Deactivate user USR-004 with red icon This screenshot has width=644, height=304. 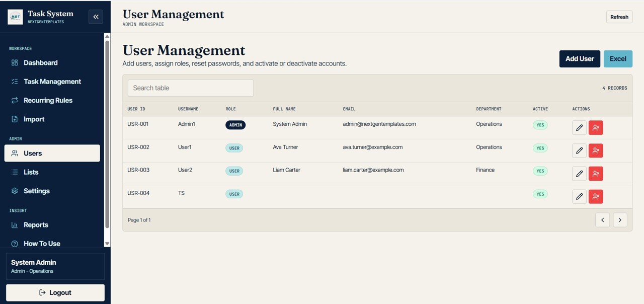pyautogui.click(x=596, y=196)
